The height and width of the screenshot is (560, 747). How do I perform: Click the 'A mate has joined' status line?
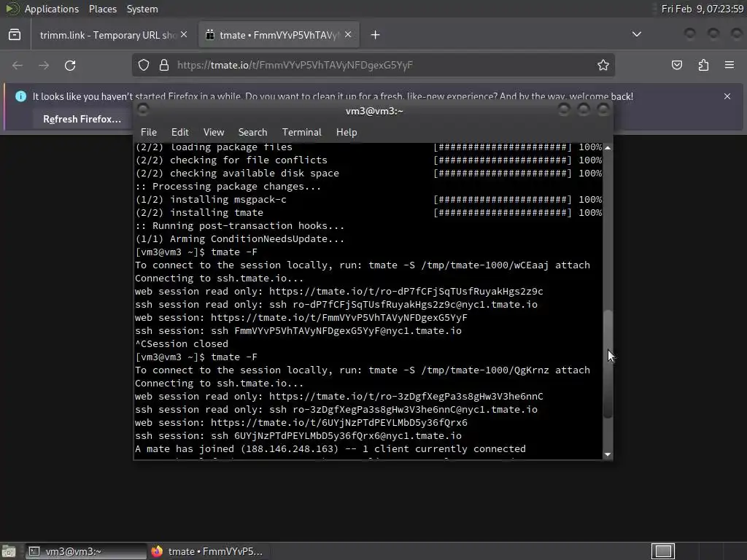[x=330, y=449]
